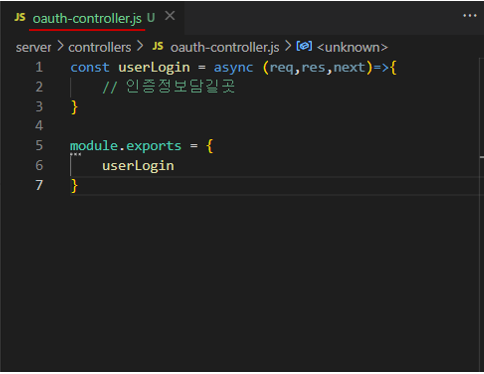Viewport: 484px width, 374px height.
Task: Click line number 1 in the gutter
Action: tap(39, 67)
